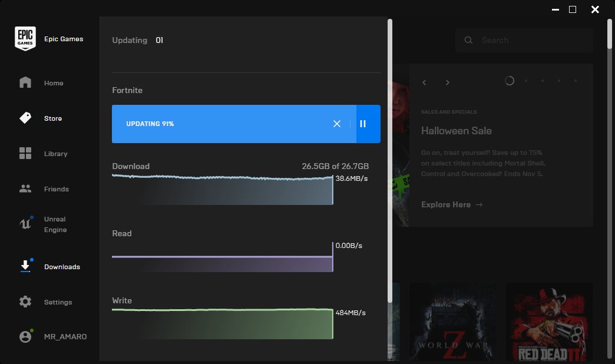615x364 pixels.
Task: Open the Settings gear icon
Action: click(x=25, y=302)
